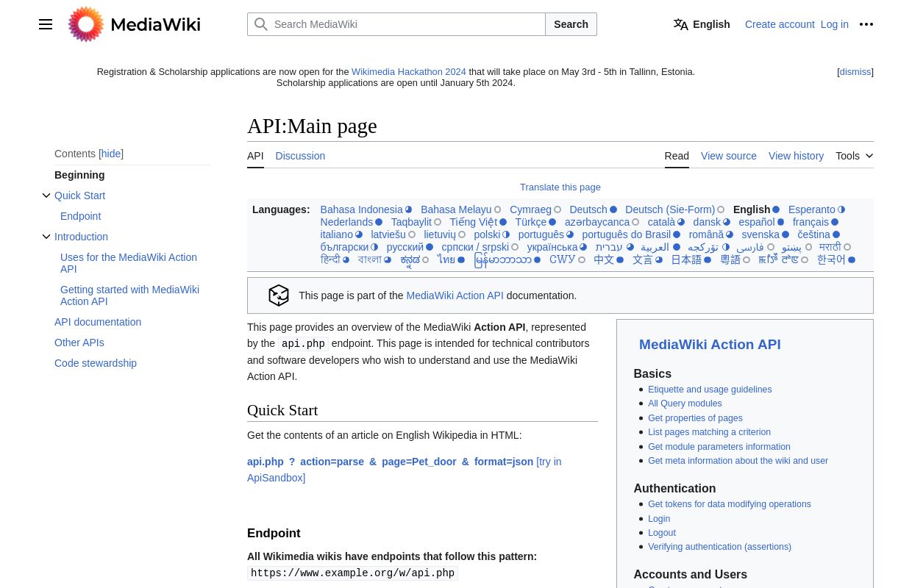Open List pages matching a criterion
This screenshot has width=912, height=588.
tap(709, 432)
